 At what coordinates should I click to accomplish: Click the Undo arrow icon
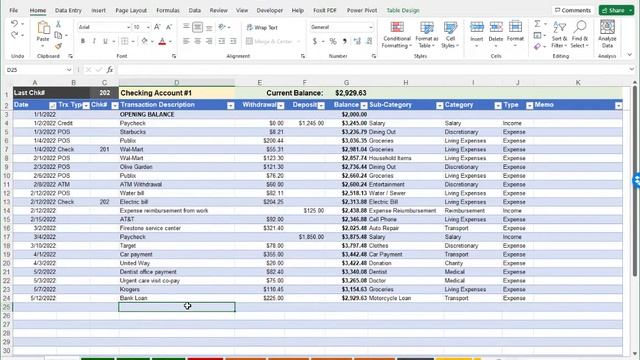14,24
